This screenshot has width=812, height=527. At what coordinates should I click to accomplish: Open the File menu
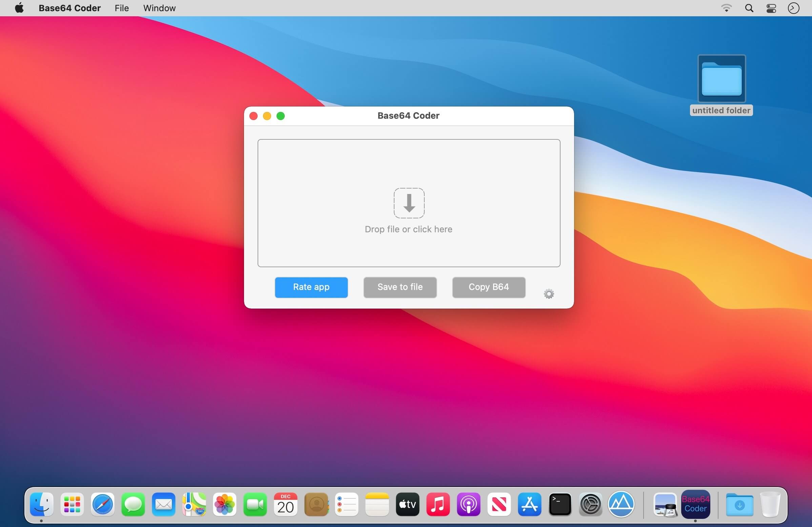tap(121, 8)
